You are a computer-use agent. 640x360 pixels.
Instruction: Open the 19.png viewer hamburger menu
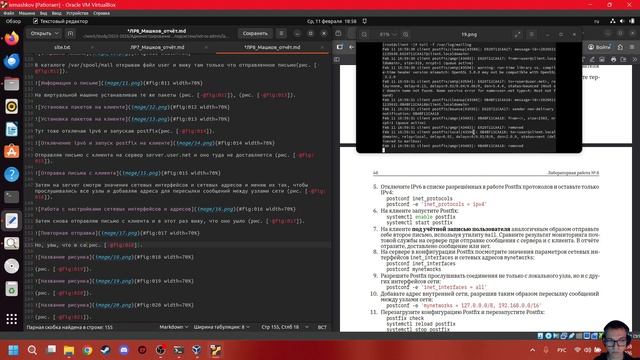tap(531, 35)
